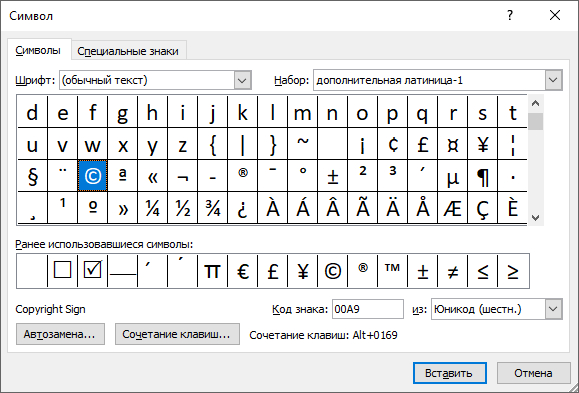Select the registered trademark ® symbol in grid
Viewport: 579px width, 393px height.
[243, 176]
